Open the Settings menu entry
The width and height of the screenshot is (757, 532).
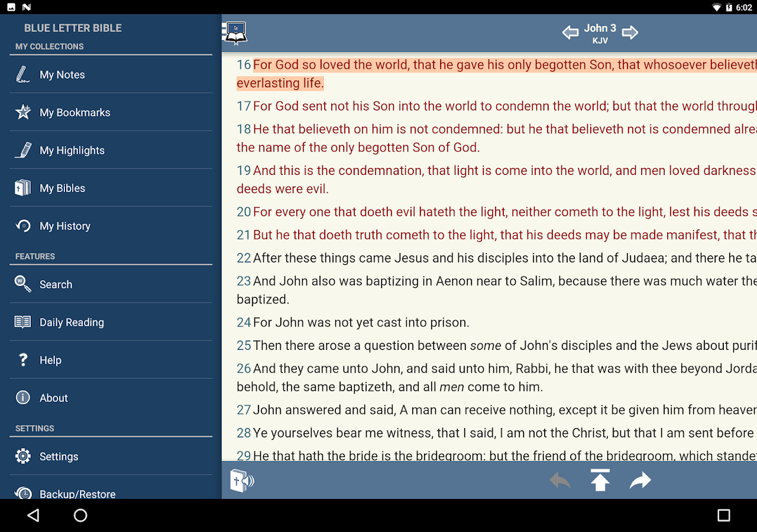tap(111, 456)
